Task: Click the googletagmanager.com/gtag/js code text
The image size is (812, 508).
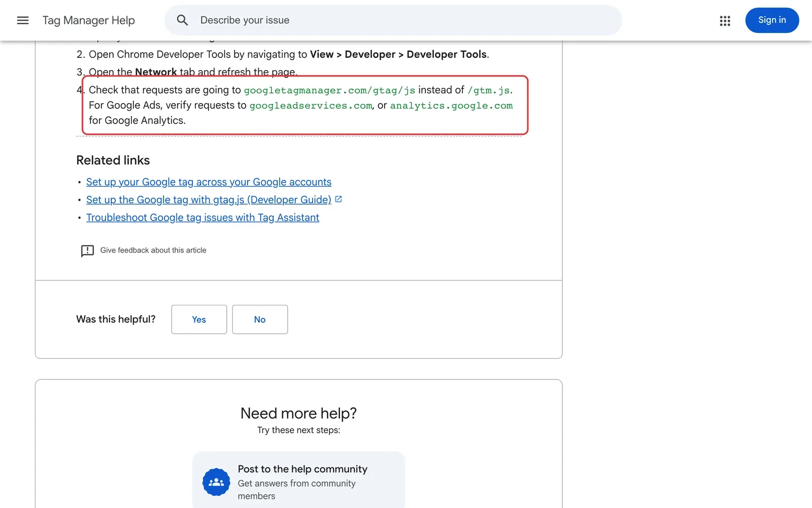Action: click(329, 90)
